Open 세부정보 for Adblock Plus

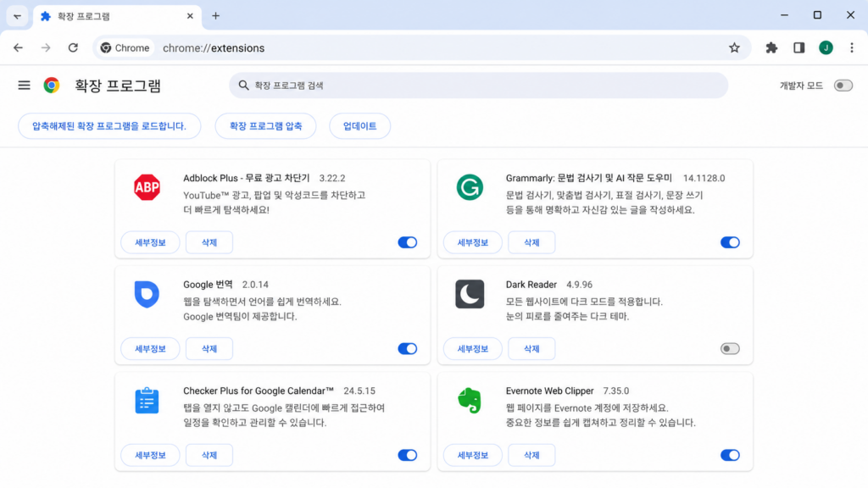[150, 242]
